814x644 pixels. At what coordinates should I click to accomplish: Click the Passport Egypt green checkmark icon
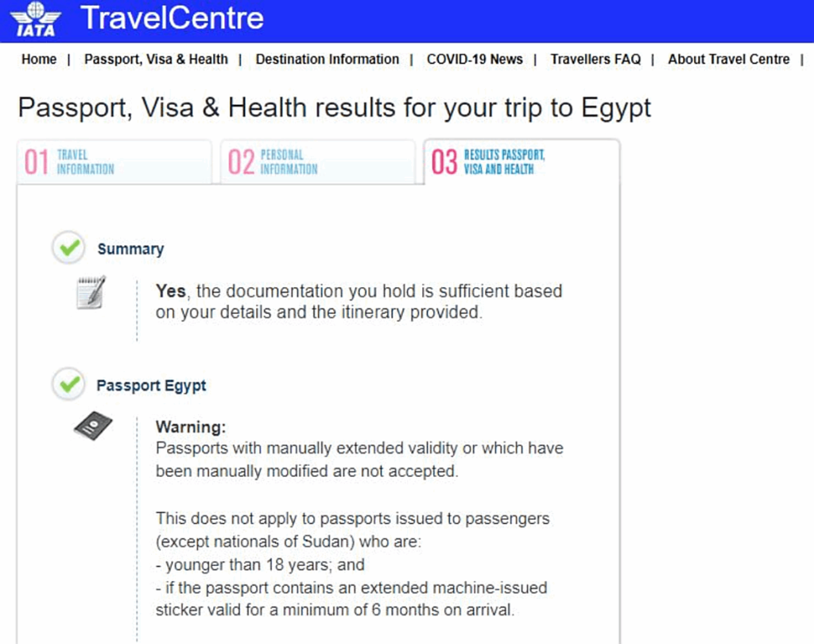coord(70,386)
